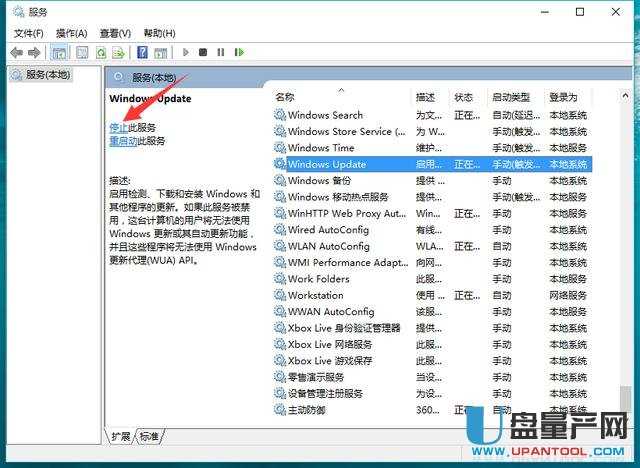Image resolution: width=640 pixels, height=468 pixels.
Task: Click the Refresh toolbar icon
Action: (x=101, y=52)
